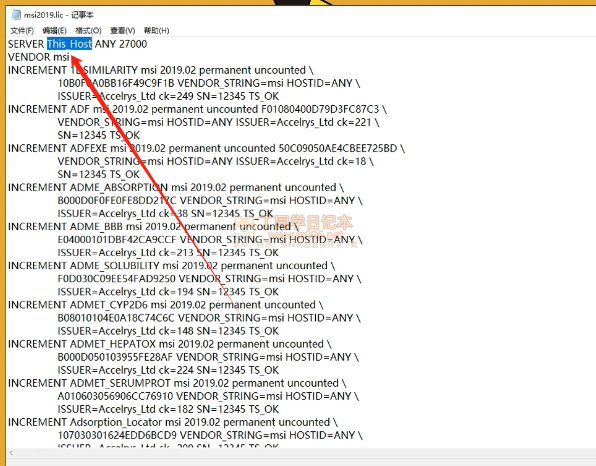
Task: Click the port number 27000
Action: click(133, 44)
